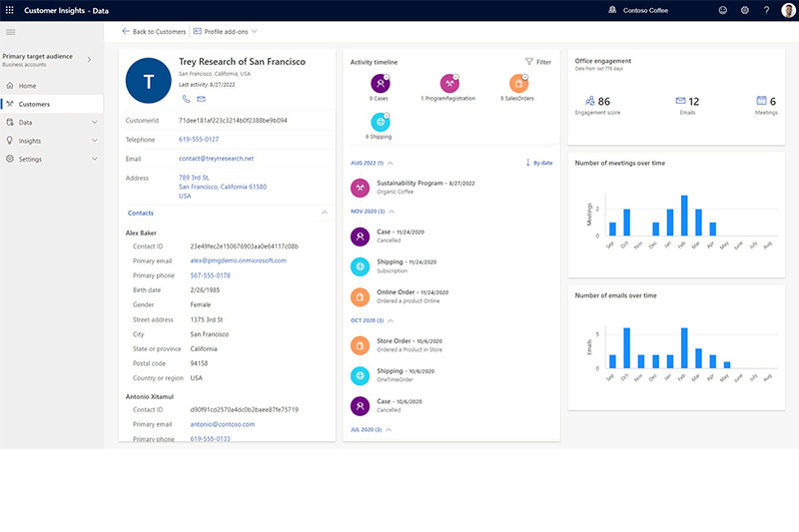Click the mail icon under customer name

[202, 99]
